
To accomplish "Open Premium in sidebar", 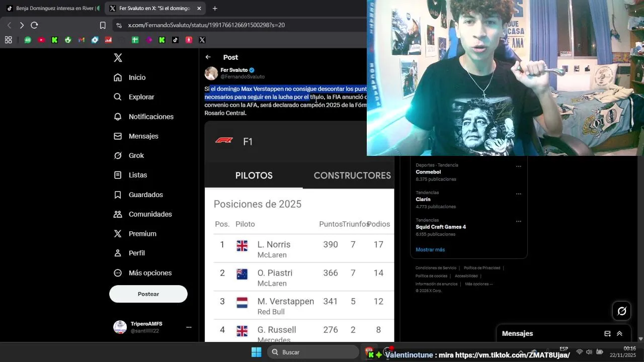I will 135,234.
